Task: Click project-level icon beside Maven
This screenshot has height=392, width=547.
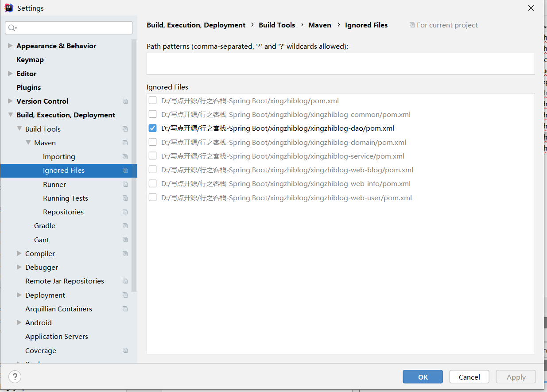Action: (125, 143)
